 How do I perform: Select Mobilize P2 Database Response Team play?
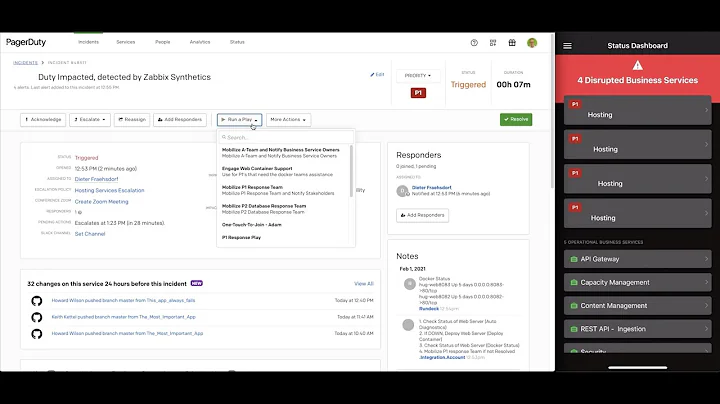click(283, 209)
